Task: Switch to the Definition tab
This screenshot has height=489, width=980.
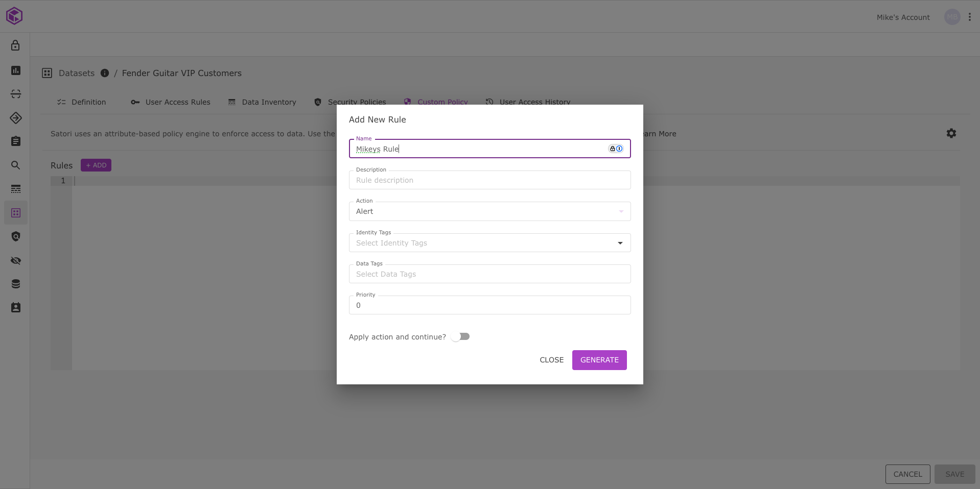Action: 82,102
